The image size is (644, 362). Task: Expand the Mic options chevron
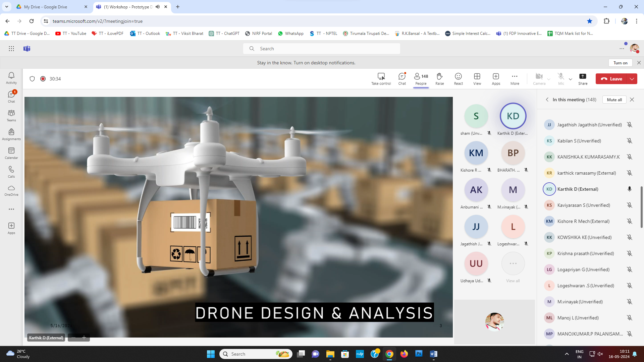[x=571, y=79]
